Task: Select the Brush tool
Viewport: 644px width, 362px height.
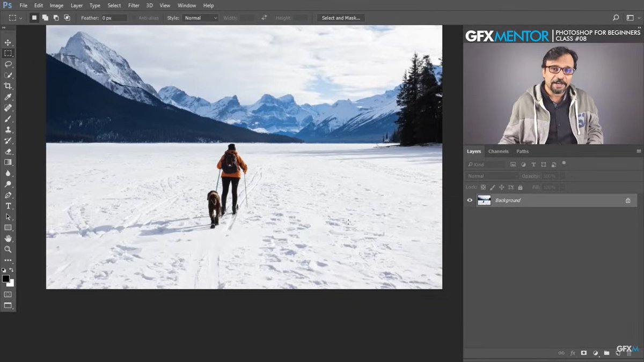Action: (x=8, y=119)
